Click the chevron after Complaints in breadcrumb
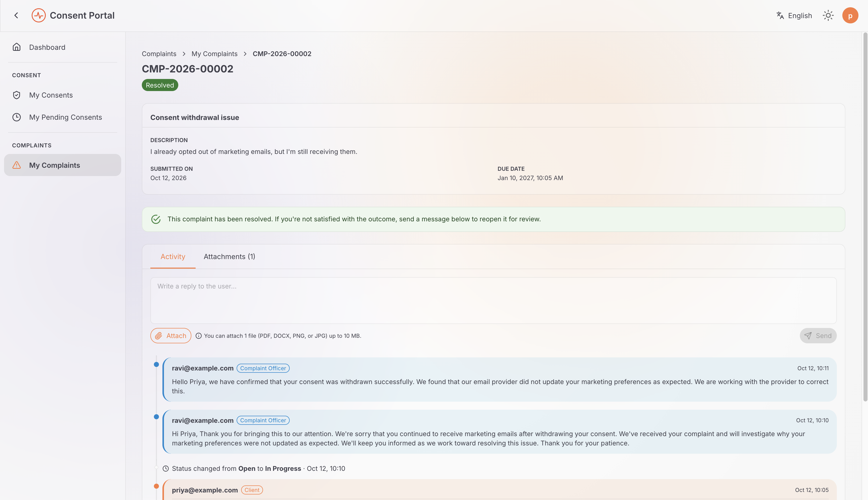This screenshot has width=868, height=500. pyautogui.click(x=184, y=54)
